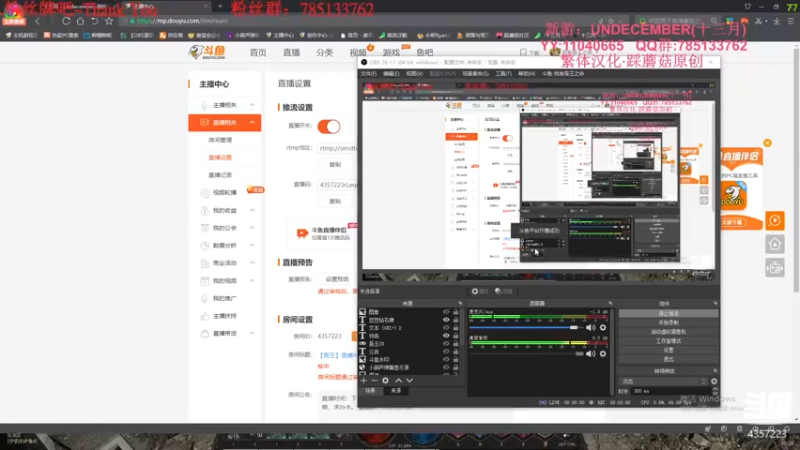
Task: Toggle visibility of 文本 (GDI+) 2 source
Action: [x=446, y=328]
